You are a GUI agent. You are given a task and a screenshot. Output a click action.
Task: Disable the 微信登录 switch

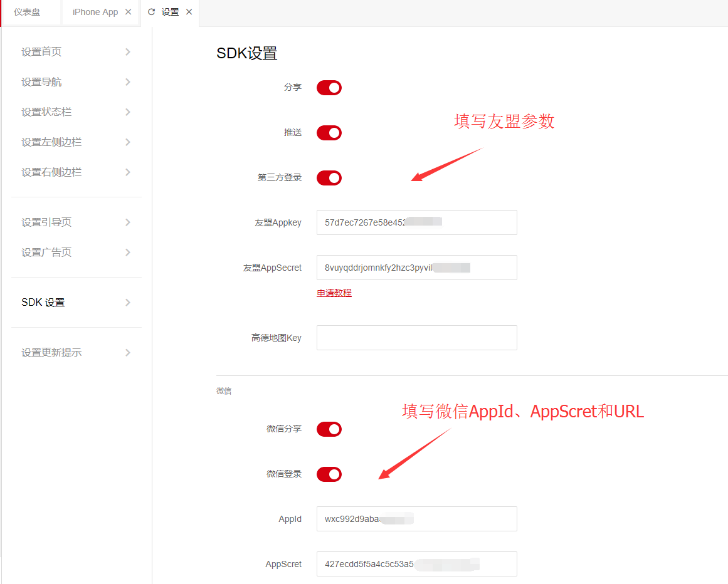click(x=329, y=474)
